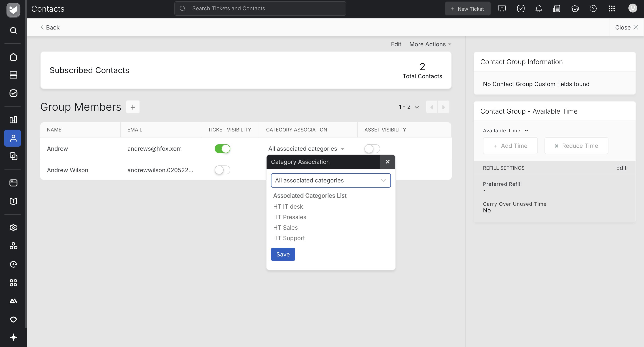This screenshot has width=644, height=347.
Task: Open the notifications bell icon
Action: coord(538,9)
